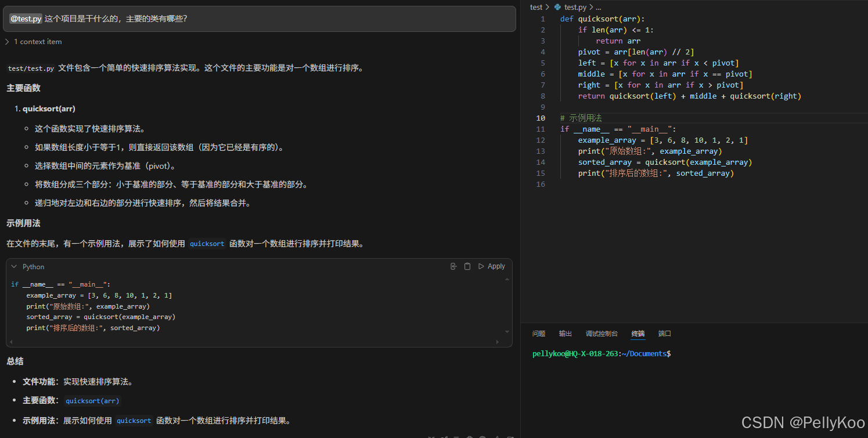This screenshot has height=438, width=868.
Task: Open the test.py breadcrumb
Action: (575, 8)
